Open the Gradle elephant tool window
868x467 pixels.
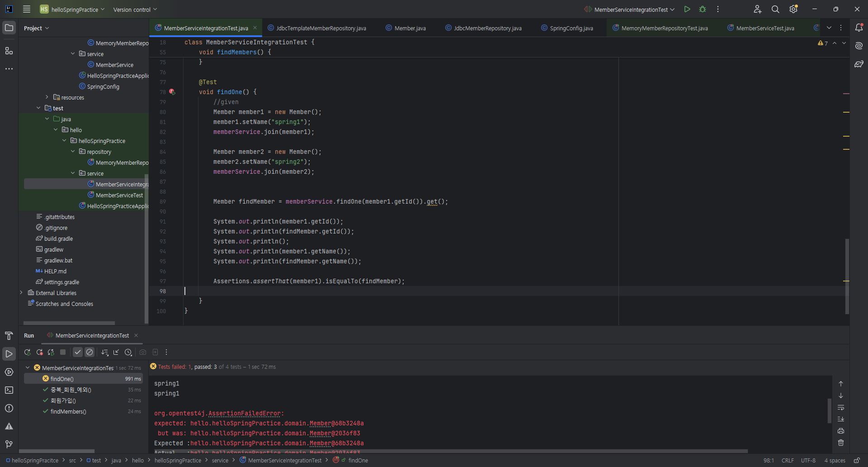click(859, 64)
